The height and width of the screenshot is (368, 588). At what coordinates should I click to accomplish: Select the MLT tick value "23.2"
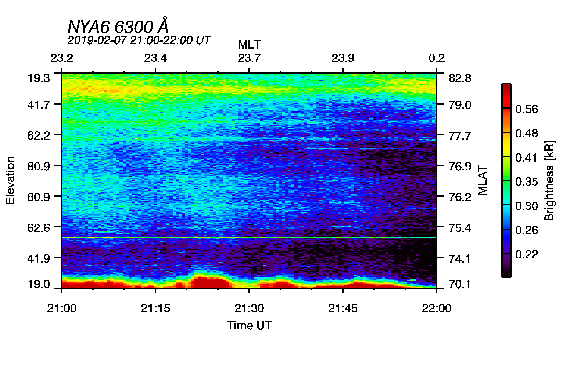62,58
